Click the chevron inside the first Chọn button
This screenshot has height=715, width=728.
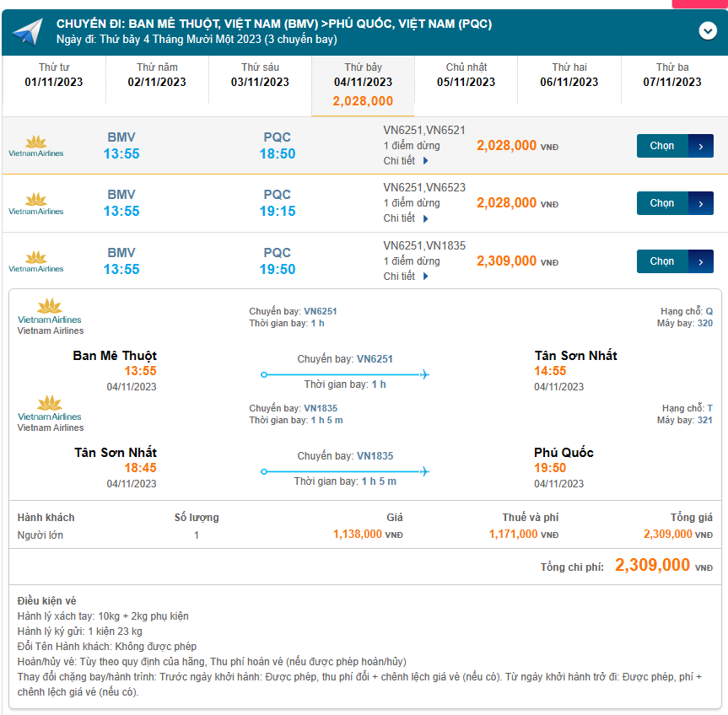pos(701,145)
